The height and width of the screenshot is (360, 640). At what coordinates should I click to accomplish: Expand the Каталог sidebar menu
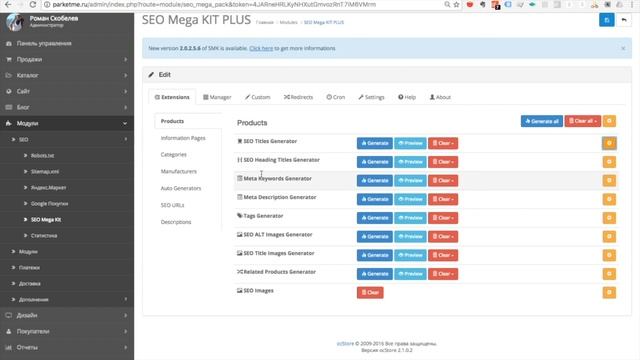[x=67, y=75]
